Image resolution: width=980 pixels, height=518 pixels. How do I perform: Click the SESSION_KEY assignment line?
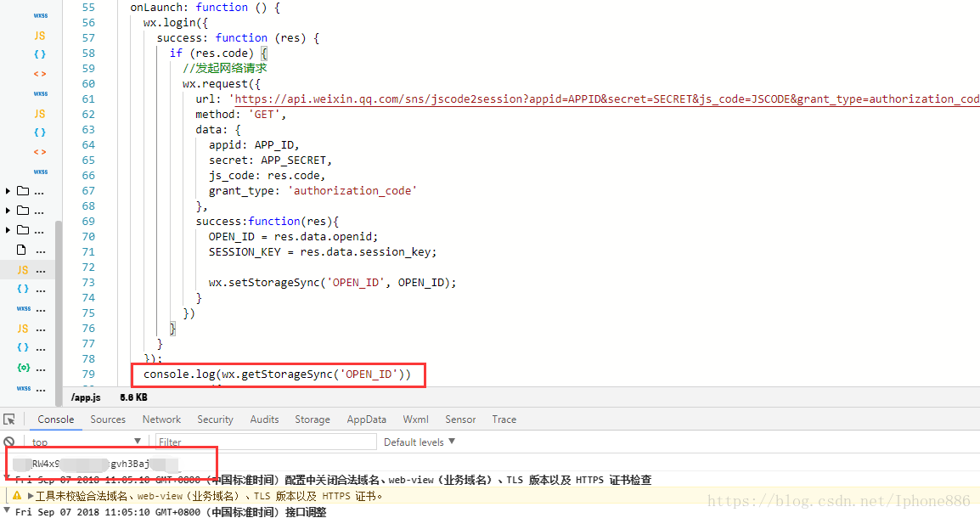pyautogui.click(x=323, y=252)
